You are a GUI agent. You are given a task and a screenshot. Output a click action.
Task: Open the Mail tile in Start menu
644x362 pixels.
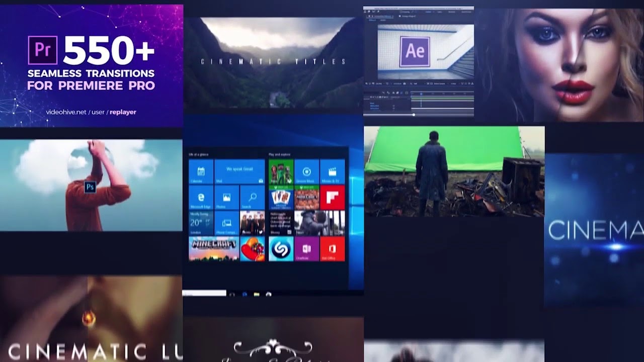point(239,172)
